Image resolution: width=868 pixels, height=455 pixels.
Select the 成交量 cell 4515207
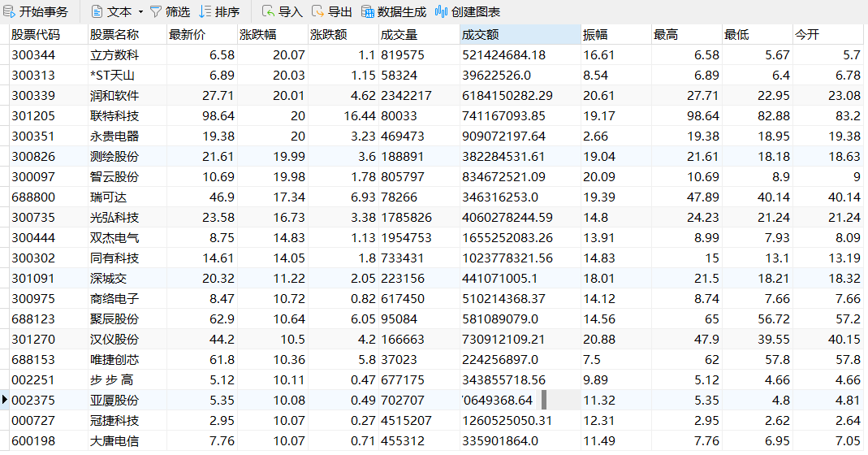[x=419, y=421]
